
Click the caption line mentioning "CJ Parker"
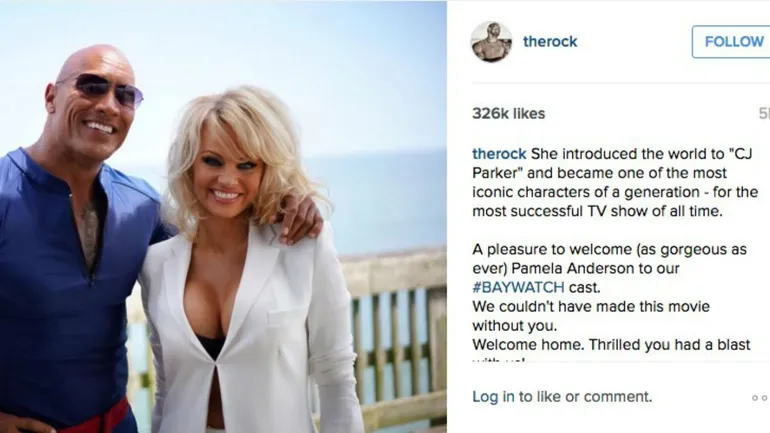613,154
